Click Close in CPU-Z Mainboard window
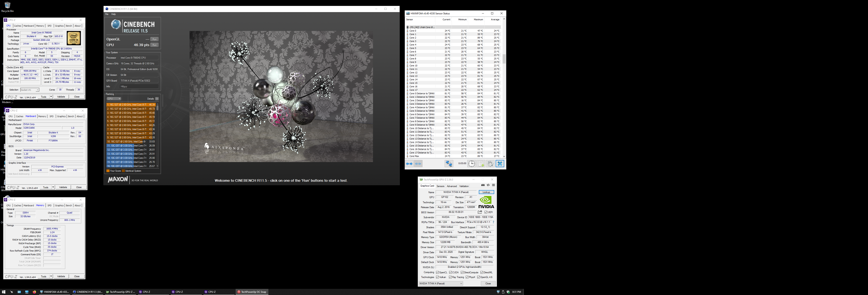The height and width of the screenshot is (295, 868). point(79,187)
